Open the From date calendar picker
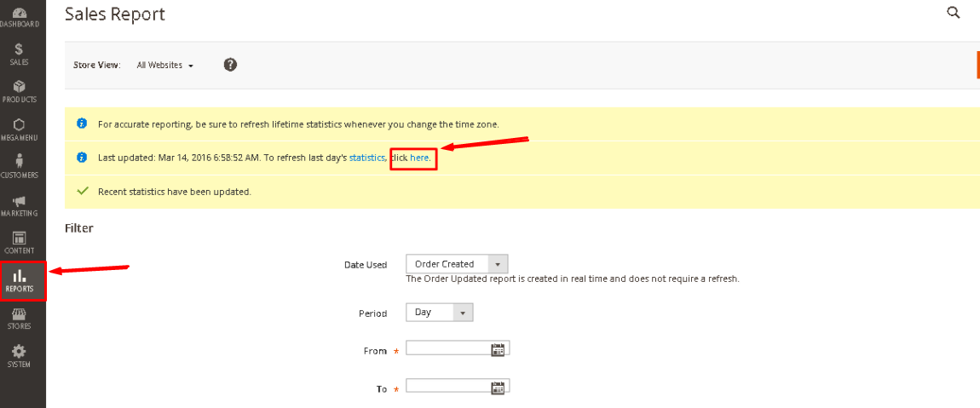 (498, 349)
